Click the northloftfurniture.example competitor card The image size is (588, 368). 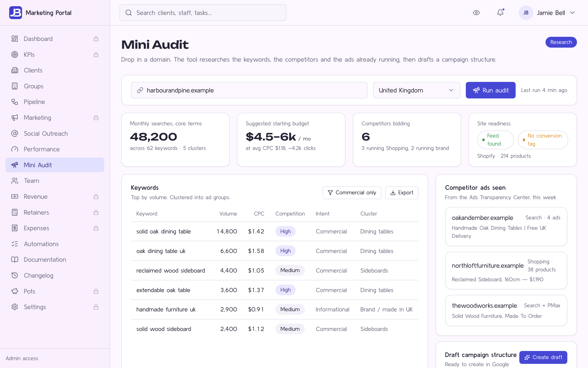point(506,270)
